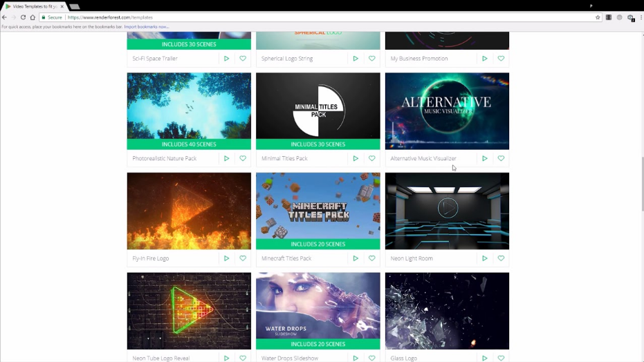This screenshot has width=644, height=362.
Task: Open the browser home page
Action: (x=33, y=17)
